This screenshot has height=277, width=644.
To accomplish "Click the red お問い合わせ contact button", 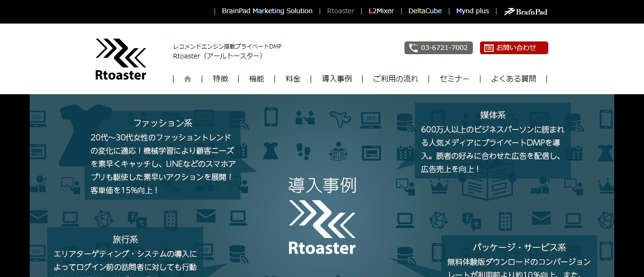I will (x=514, y=48).
